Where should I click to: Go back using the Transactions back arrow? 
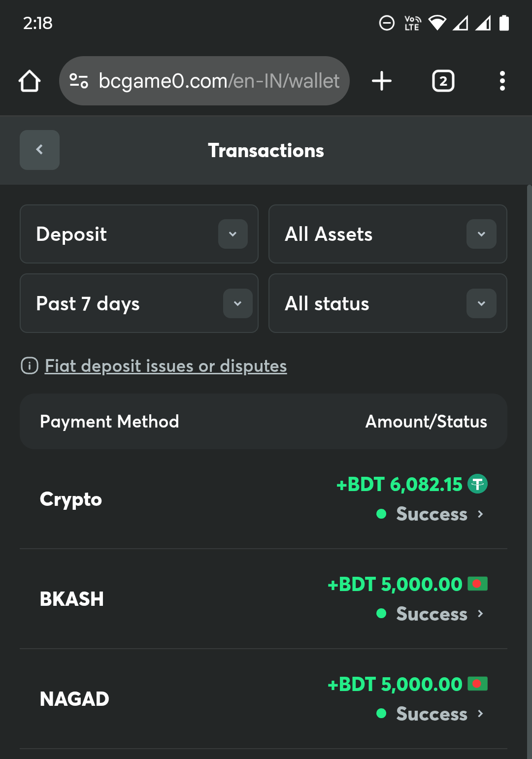coord(39,150)
